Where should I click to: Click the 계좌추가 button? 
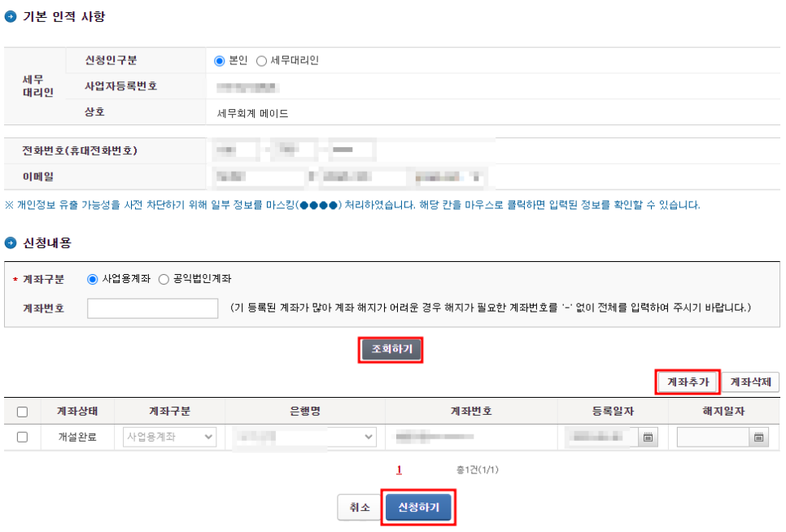click(688, 382)
